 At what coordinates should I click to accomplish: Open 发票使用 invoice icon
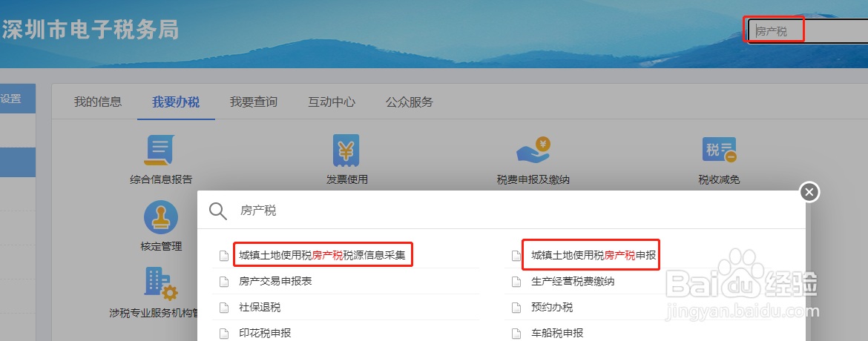[346, 150]
